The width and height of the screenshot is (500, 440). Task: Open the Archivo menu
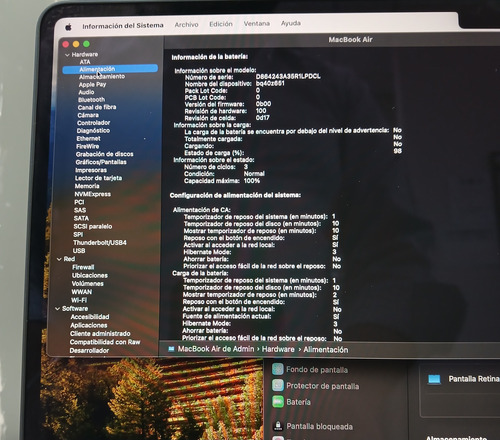pyautogui.click(x=186, y=25)
